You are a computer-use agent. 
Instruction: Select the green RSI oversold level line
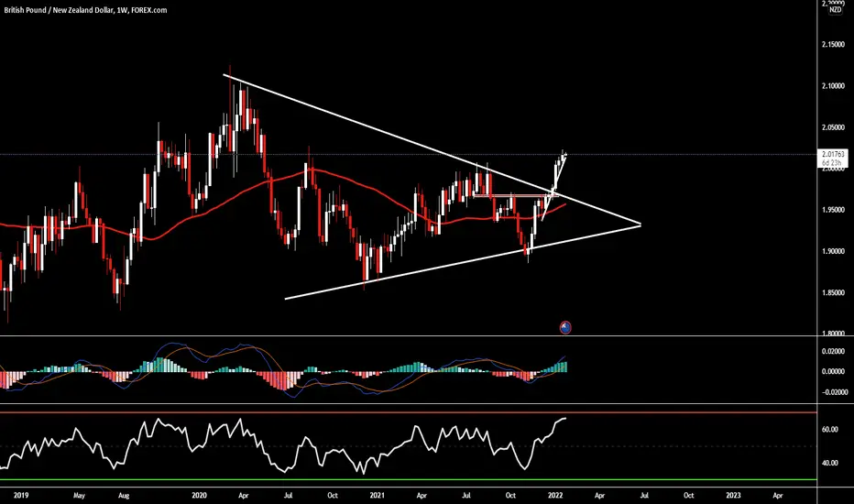(x=409, y=480)
